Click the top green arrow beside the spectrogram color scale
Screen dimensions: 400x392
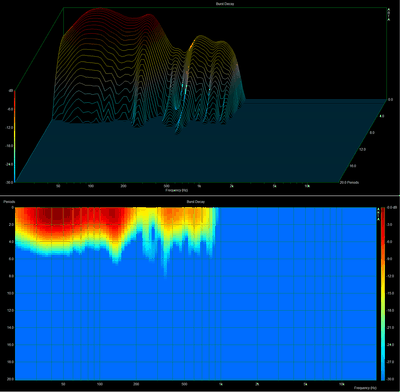(x=378, y=209)
